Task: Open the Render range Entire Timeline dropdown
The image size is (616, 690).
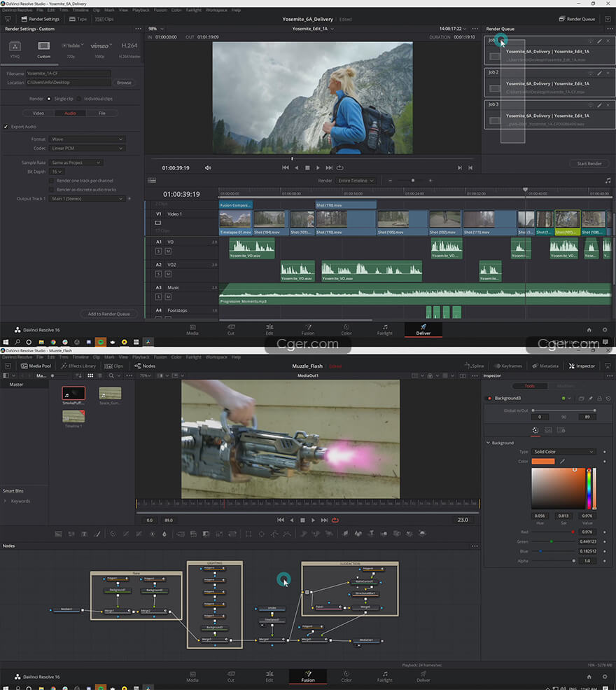Action: pos(356,181)
